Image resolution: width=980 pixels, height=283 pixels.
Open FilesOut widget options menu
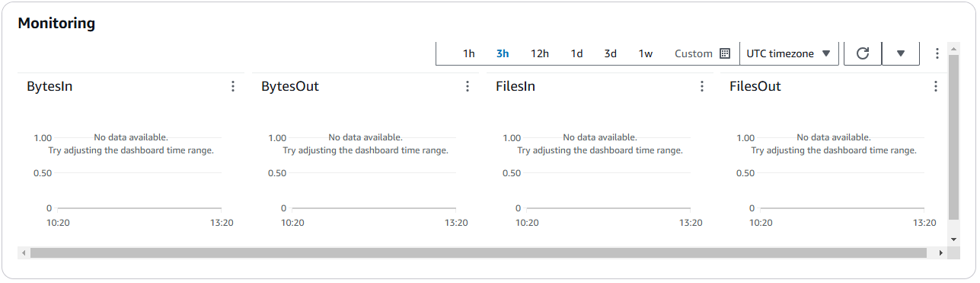[936, 87]
